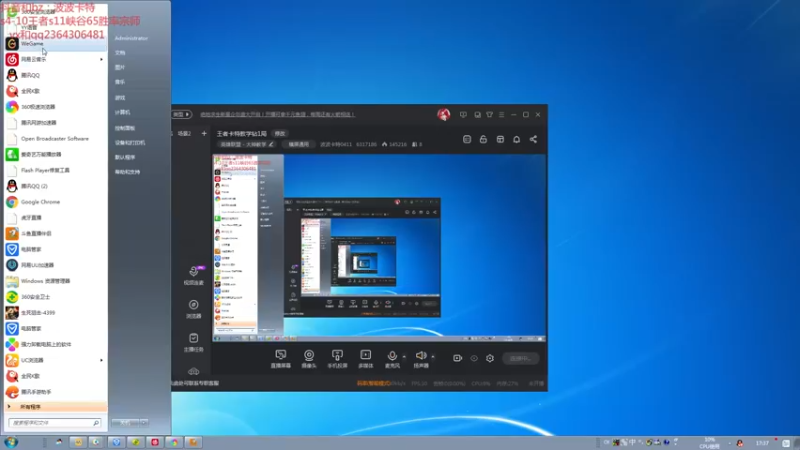
Task: Click the Windows Start orb
Action: click(11, 442)
